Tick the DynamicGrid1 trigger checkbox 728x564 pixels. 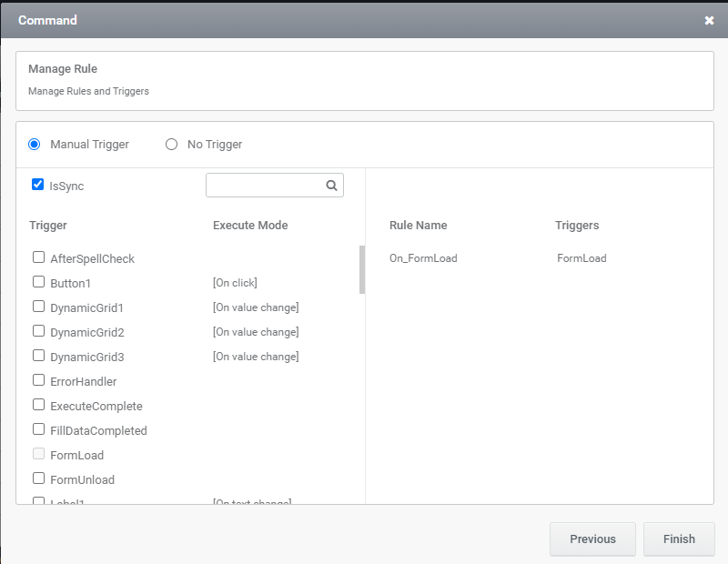39,307
